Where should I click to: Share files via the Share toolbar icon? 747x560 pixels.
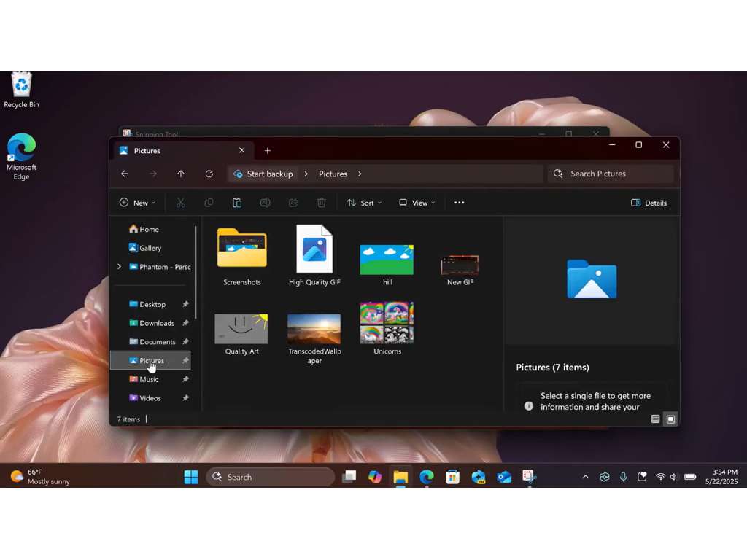(293, 203)
